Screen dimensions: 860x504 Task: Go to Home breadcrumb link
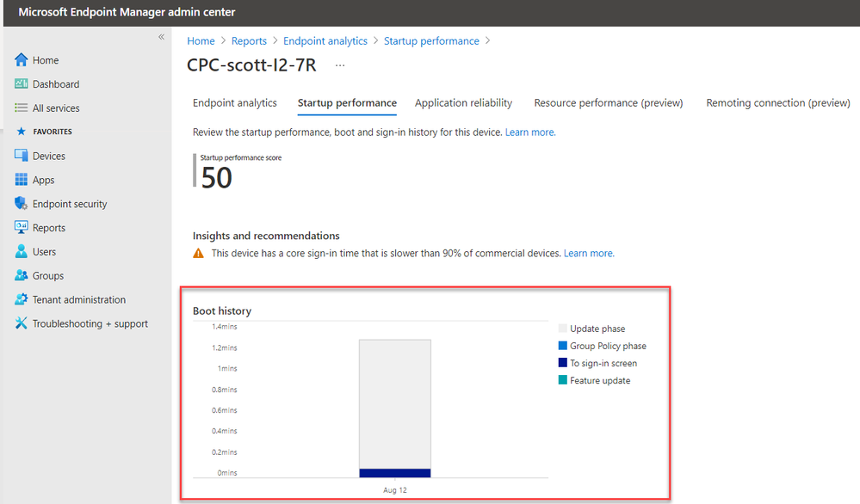201,41
